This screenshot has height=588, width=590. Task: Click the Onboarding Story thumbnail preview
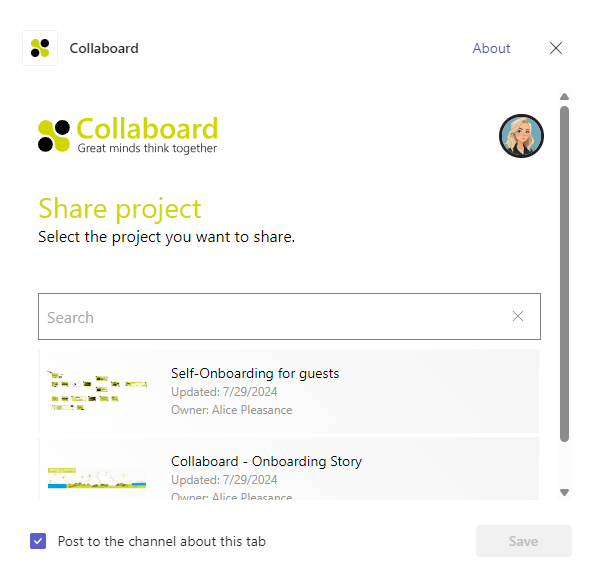point(97,478)
